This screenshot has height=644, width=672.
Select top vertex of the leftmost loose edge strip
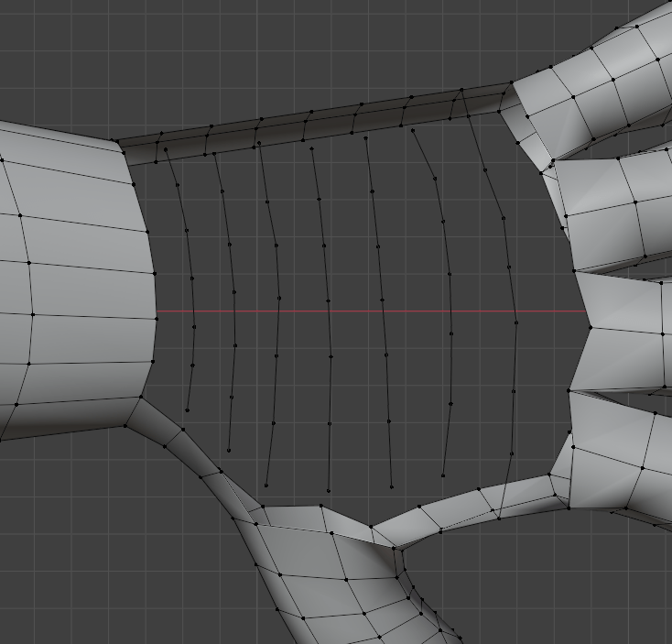click(x=167, y=148)
